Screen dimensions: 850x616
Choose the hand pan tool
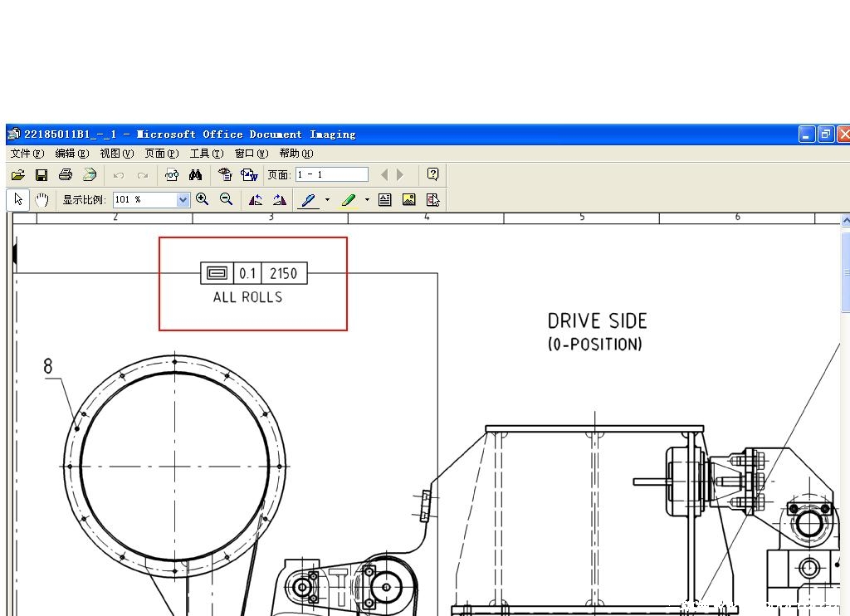(x=42, y=199)
